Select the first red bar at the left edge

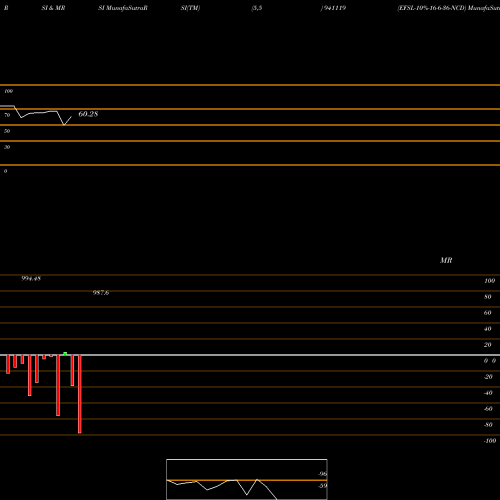8,364
